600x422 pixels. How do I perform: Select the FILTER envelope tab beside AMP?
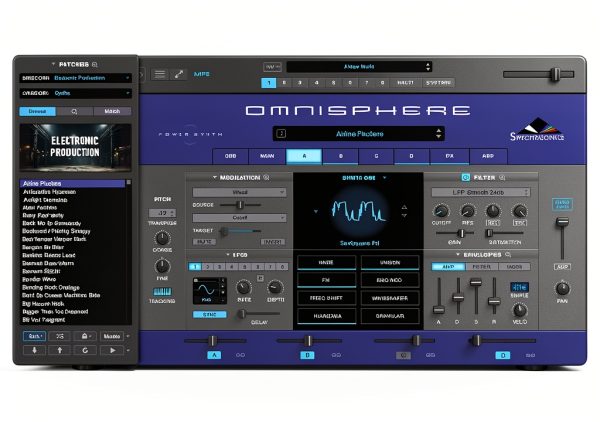pyautogui.click(x=481, y=267)
